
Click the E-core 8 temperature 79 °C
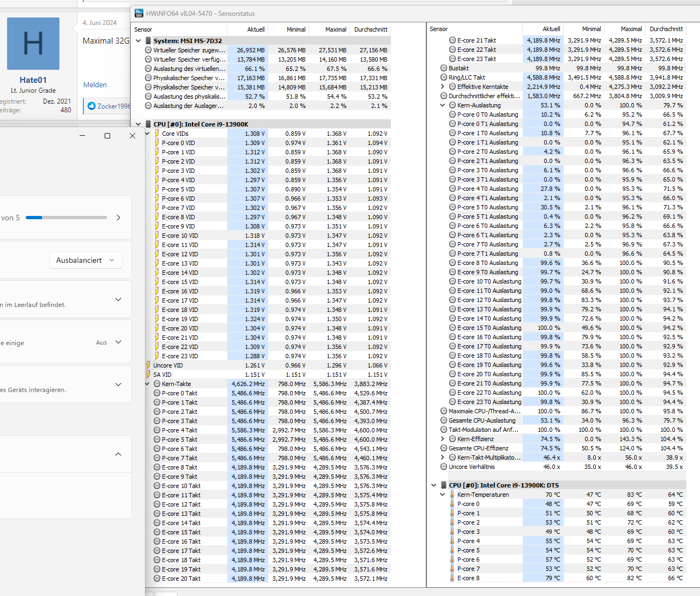(553, 577)
